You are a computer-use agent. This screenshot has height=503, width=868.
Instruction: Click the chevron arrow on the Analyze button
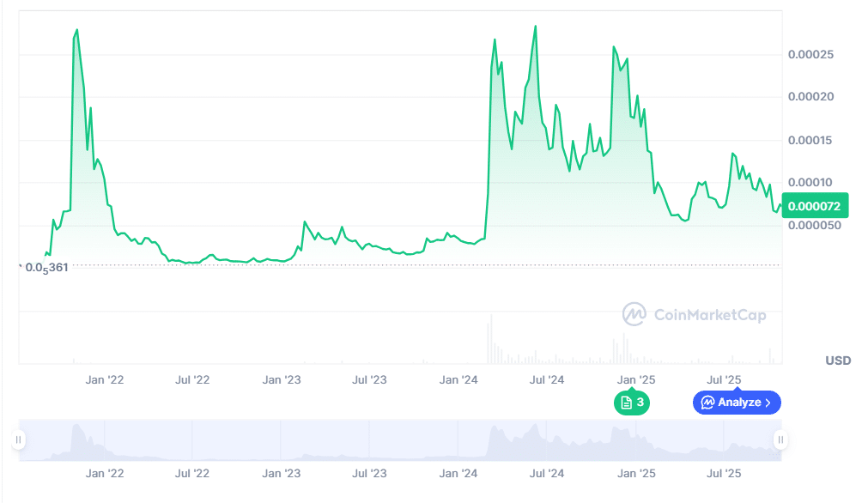(768, 402)
